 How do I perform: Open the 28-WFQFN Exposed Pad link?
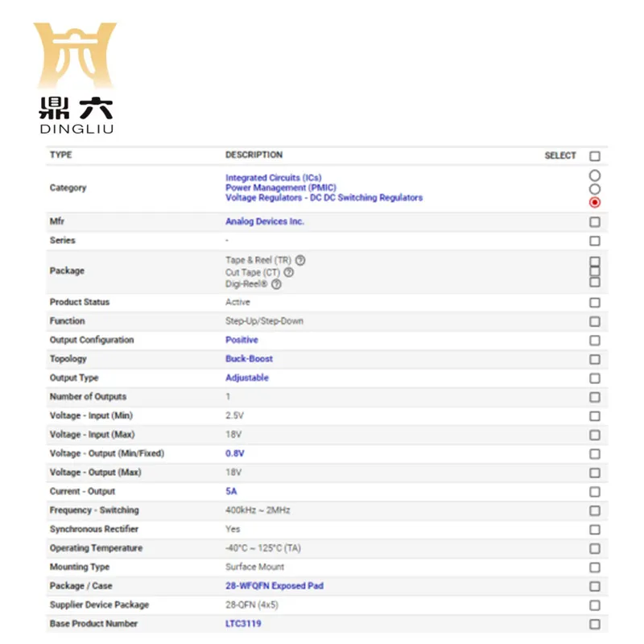pos(275,586)
